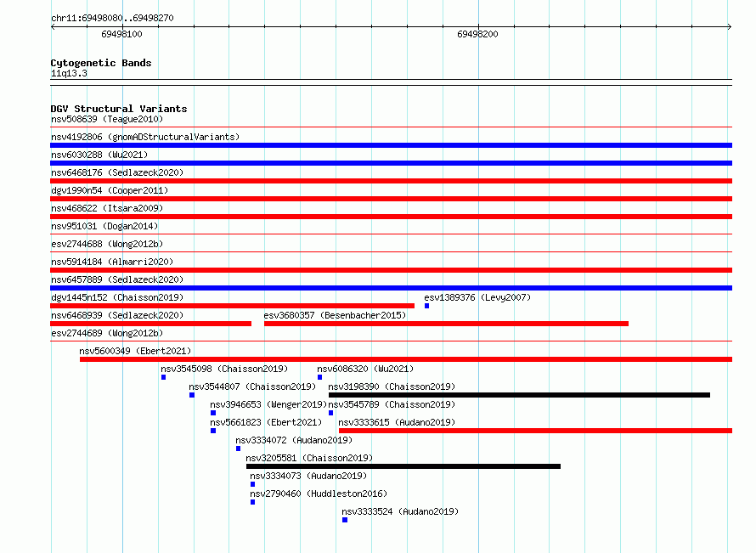Open the nsv3545098 (Chaisson2019) label
Image resolution: width=756 pixels, height=553 pixels.
[x=224, y=369]
